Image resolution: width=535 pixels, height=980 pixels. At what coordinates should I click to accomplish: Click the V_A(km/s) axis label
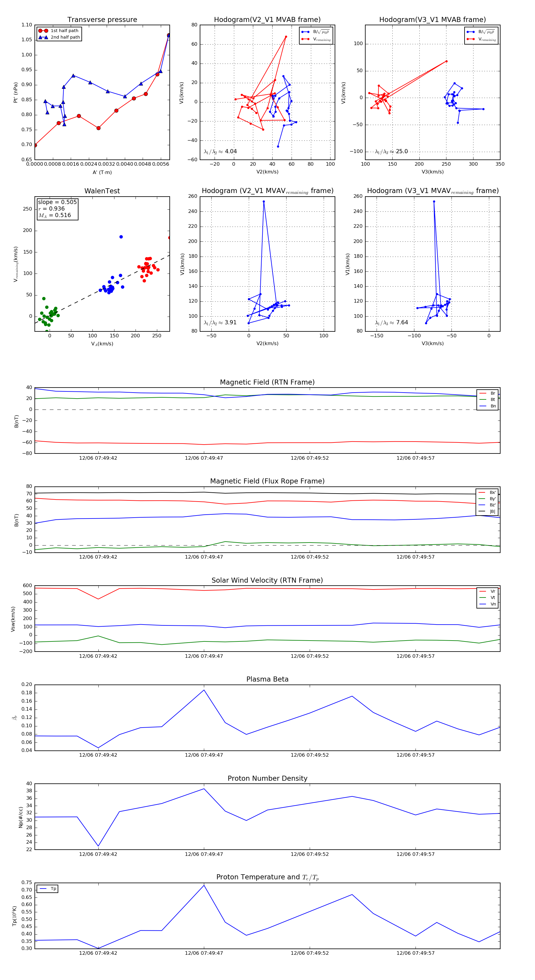point(102,344)
